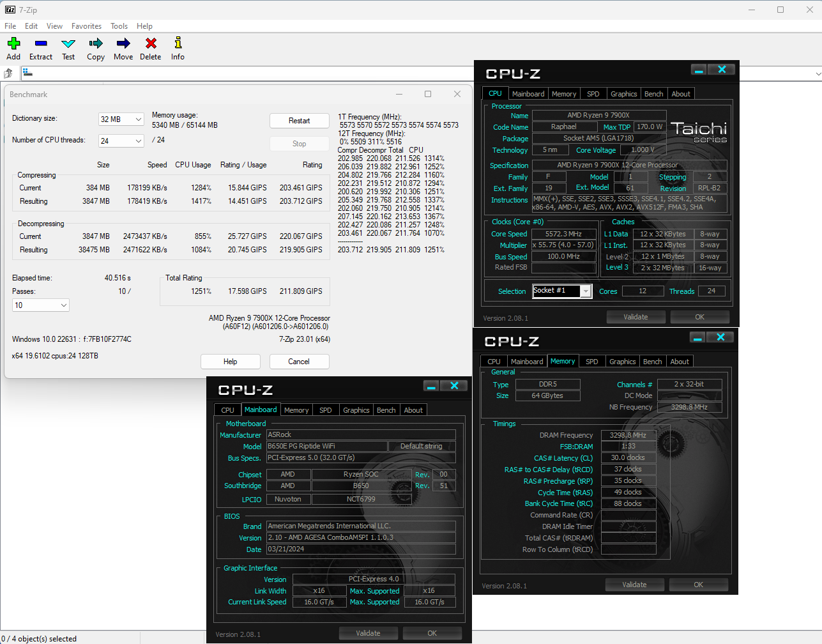Minimize the CPU-Z Memory window
Viewport: 822px width, 644px height.
point(697,337)
